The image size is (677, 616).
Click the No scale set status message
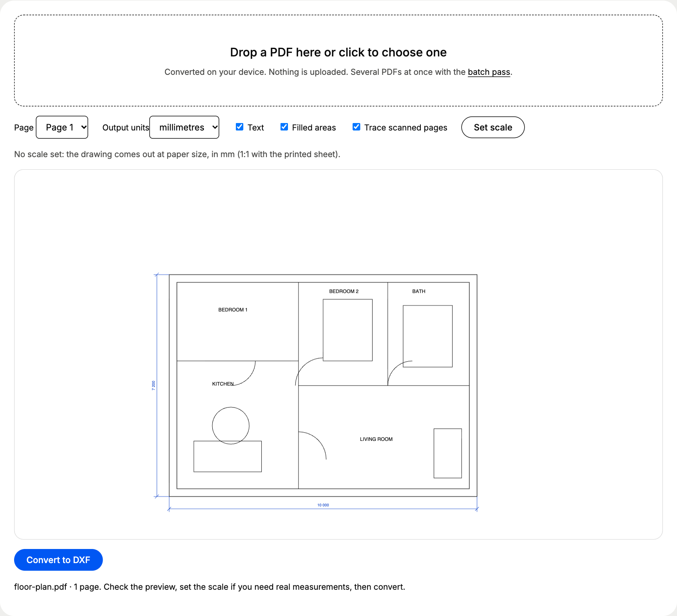pos(177,154)
